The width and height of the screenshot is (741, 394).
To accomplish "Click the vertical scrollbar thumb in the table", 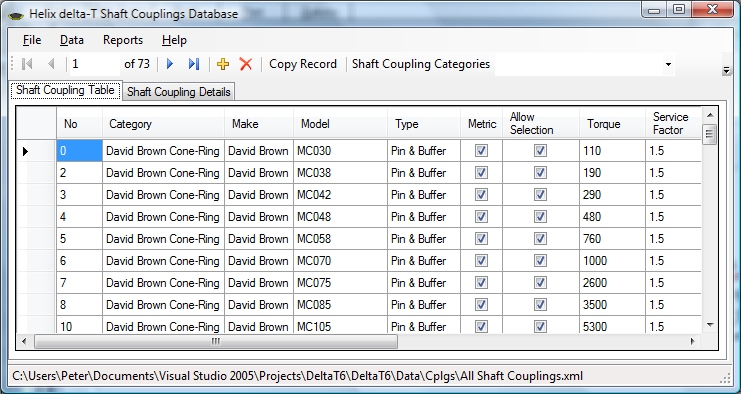I will [x=709, y=134].
